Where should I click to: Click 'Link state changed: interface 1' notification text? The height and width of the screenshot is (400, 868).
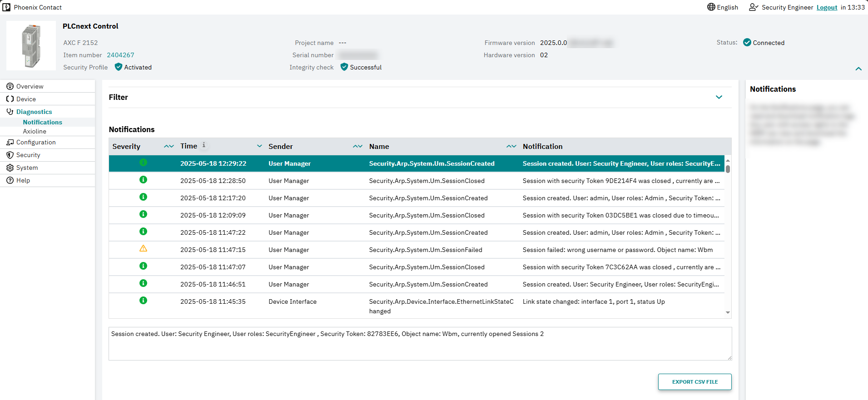pyautogui.click(x=594, y=301)
